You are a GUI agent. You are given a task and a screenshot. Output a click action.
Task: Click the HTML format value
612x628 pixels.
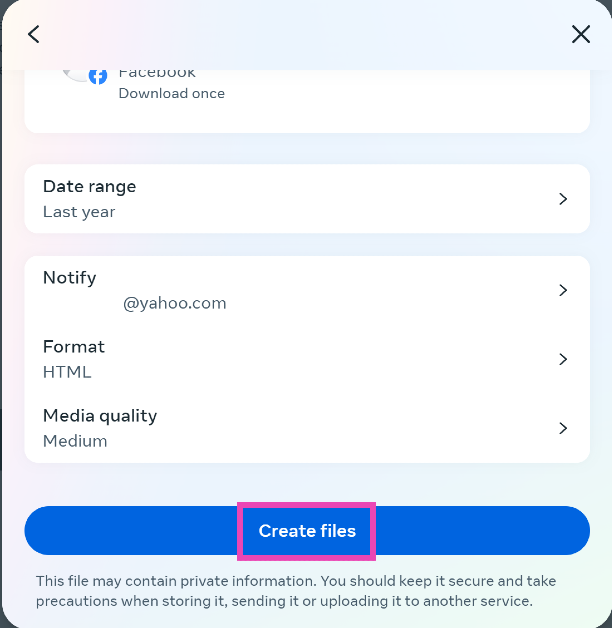coord(67,372)
